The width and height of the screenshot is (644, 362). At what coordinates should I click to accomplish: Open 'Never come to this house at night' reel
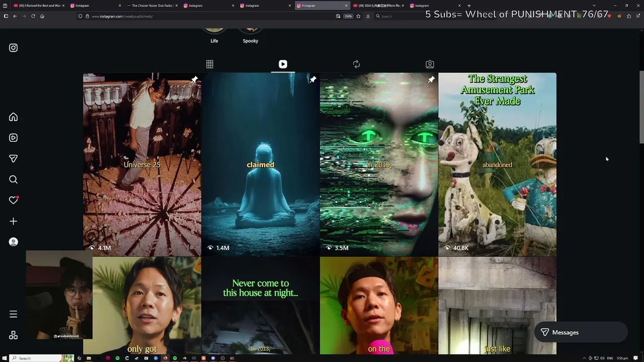click(261, 306)
